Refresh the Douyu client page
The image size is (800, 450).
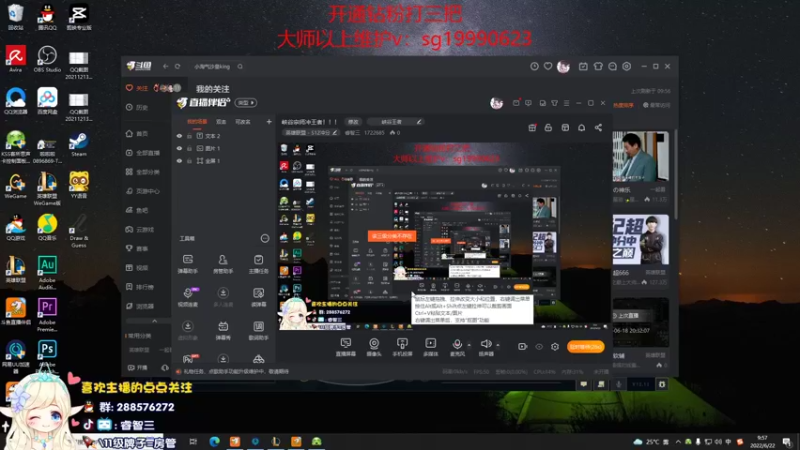click(x=178, y=66)
